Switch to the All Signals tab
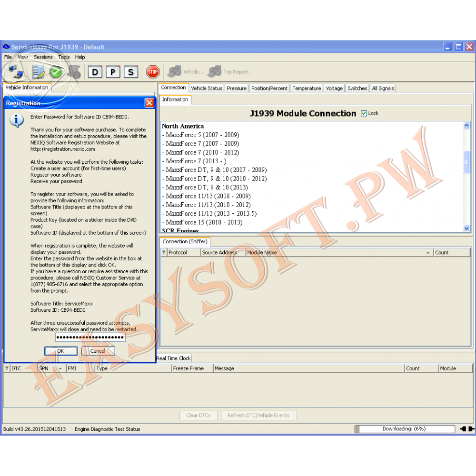Screen dimensions: 476x476 point(383,89)
